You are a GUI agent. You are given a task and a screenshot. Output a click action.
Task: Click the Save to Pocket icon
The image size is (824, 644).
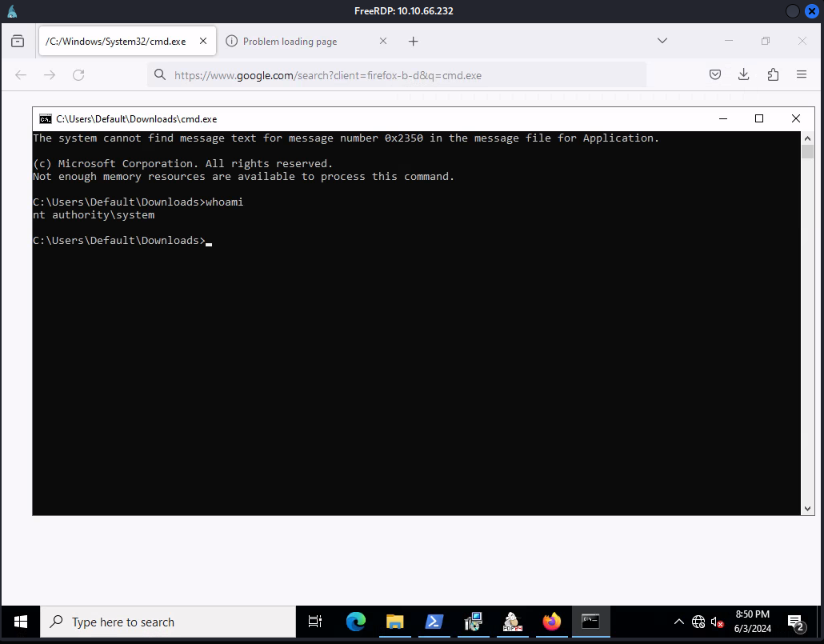[715, 74]
